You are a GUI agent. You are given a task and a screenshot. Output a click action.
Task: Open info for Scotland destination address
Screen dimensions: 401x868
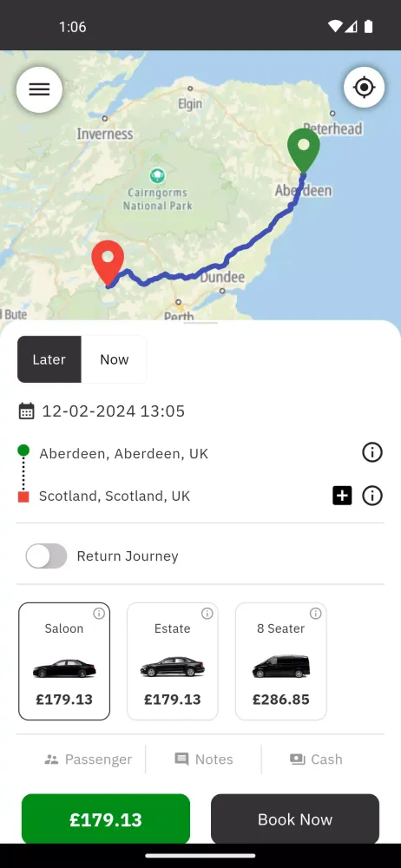click(x=372, y=496)
